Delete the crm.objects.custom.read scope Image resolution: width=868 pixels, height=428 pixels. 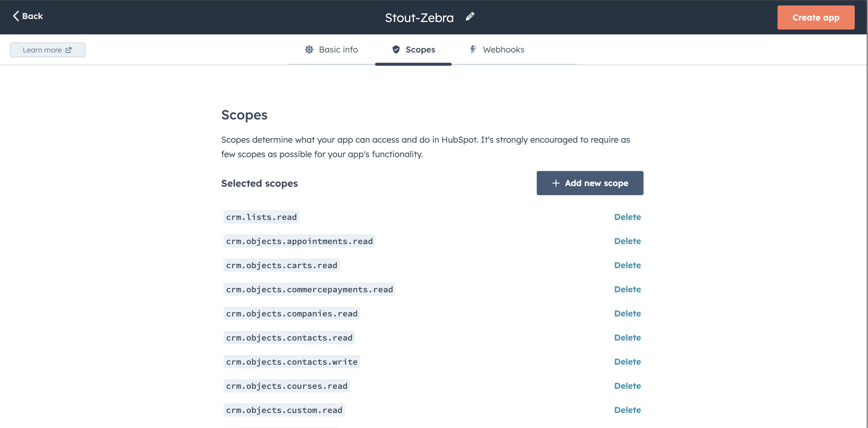pyautogui.click(x=628, y=410)
